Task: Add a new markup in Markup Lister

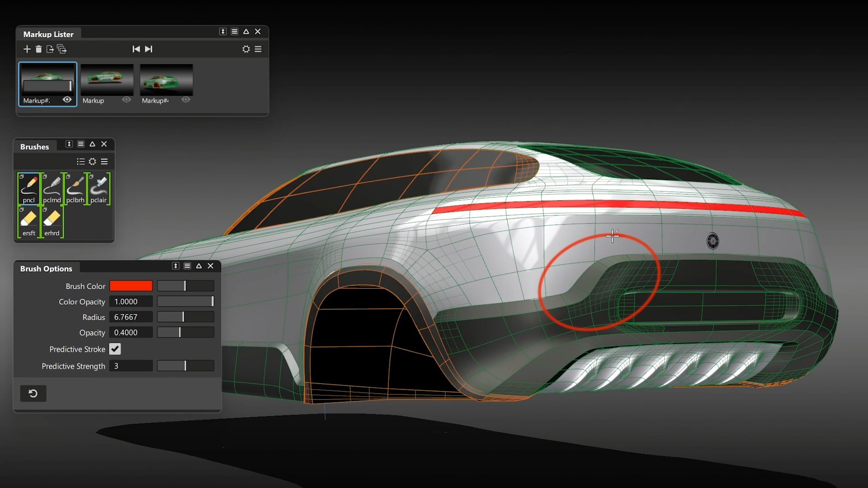Action: (27, 49)
